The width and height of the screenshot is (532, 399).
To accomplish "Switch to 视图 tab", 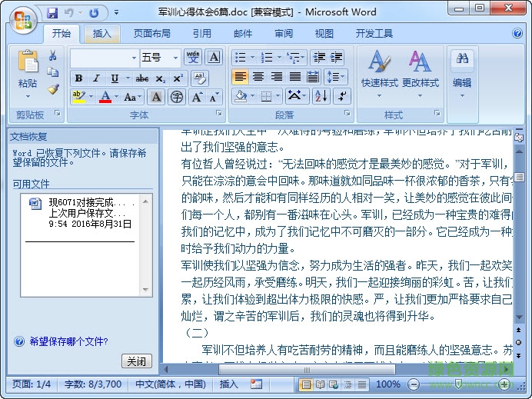I will [x=324, y=34].
